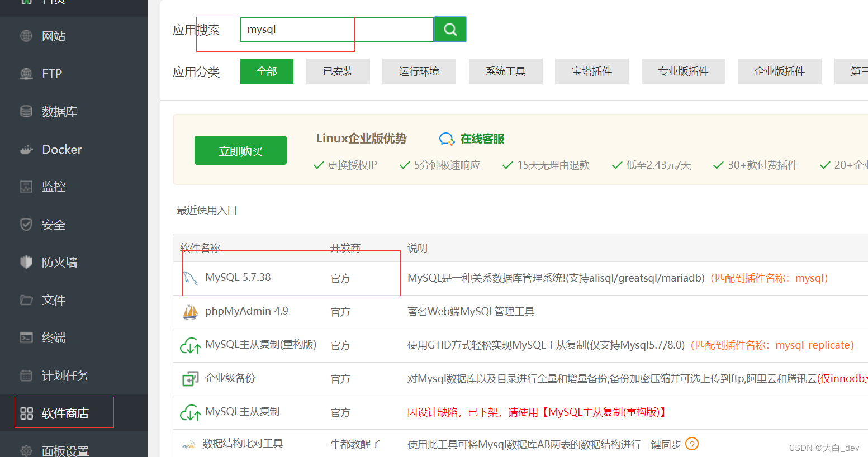Click the 数据结构比对工具 MySQL logo icon
The height and width of the screenshot is (457, 868).
(189, 445)
